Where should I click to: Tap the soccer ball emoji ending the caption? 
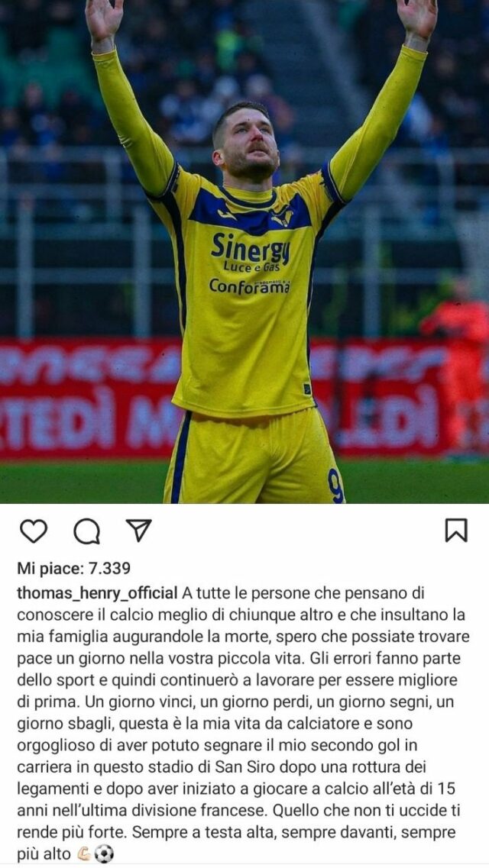tap(104, 854)
